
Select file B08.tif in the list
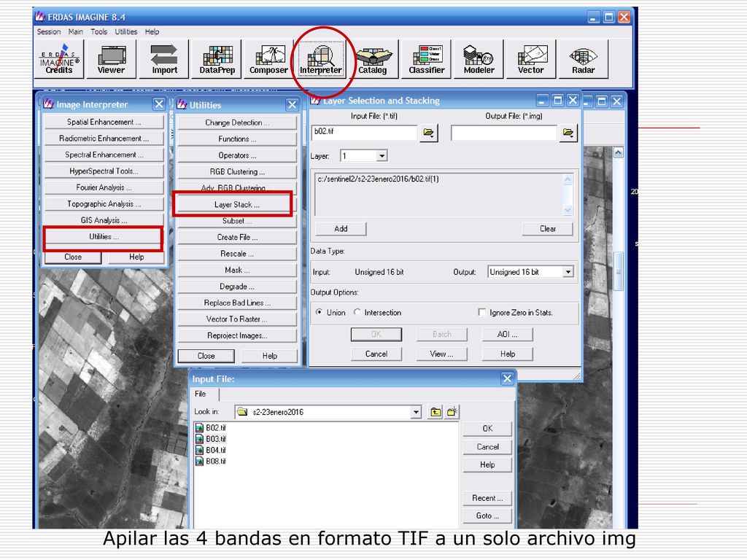click(x=211, y=461)
